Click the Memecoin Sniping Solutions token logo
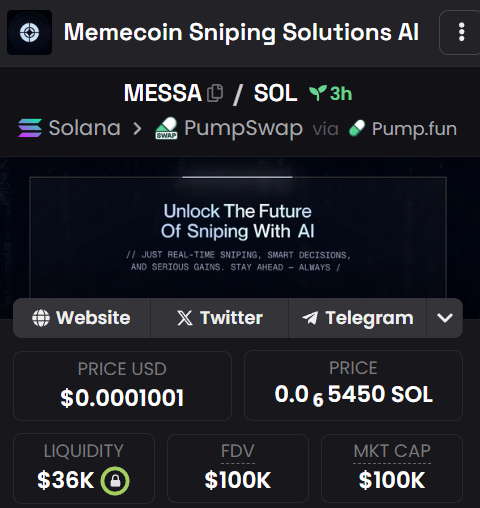Screen dimensions: 480x508 pos(29,32)
